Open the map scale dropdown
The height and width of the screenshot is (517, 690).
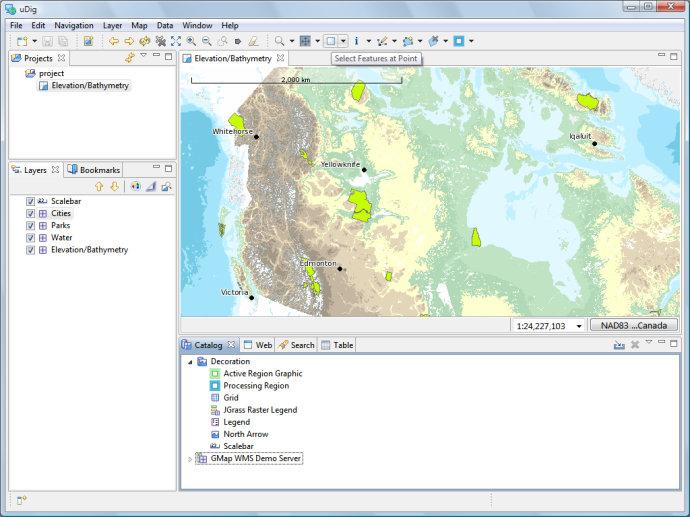click(579, 326)
